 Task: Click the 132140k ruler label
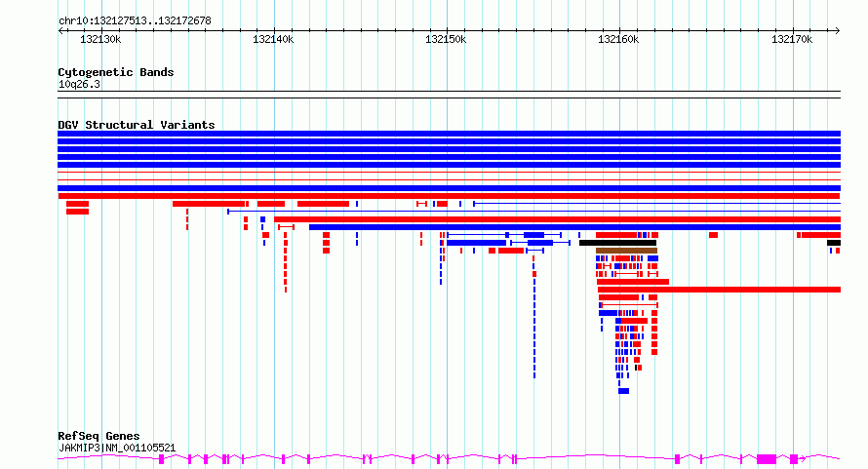point(273,39)
